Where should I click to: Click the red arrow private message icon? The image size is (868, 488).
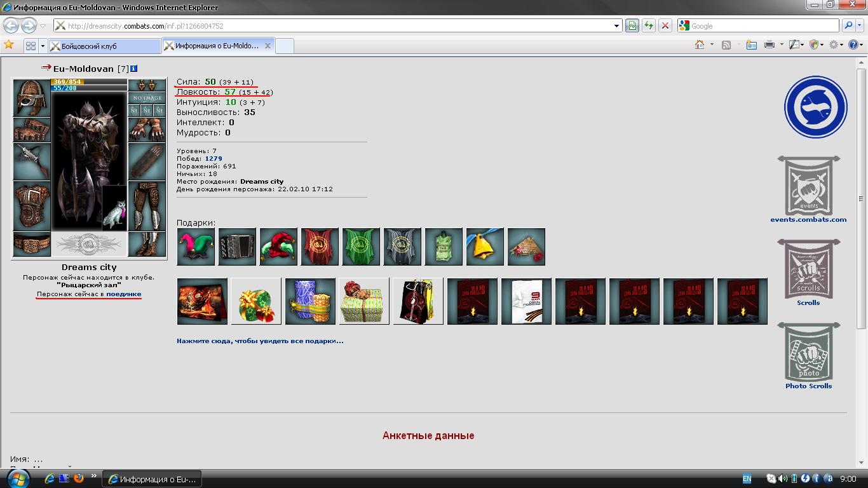click(46, 67)
